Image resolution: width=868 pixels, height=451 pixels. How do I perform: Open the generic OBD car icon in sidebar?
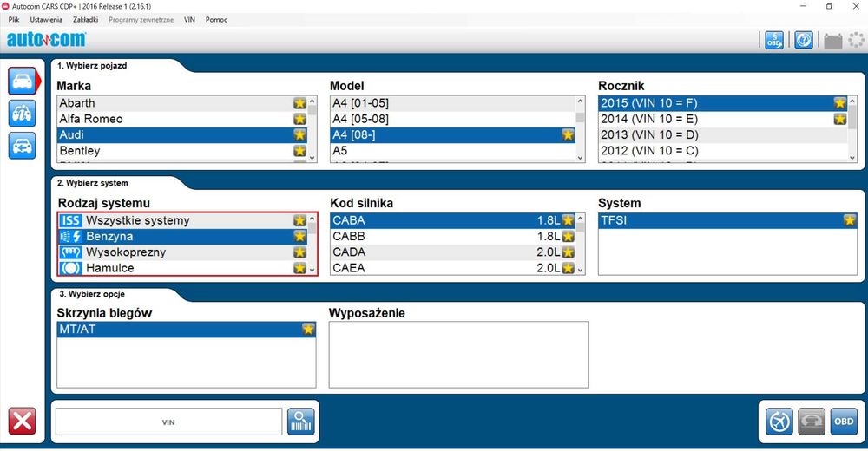23,146
